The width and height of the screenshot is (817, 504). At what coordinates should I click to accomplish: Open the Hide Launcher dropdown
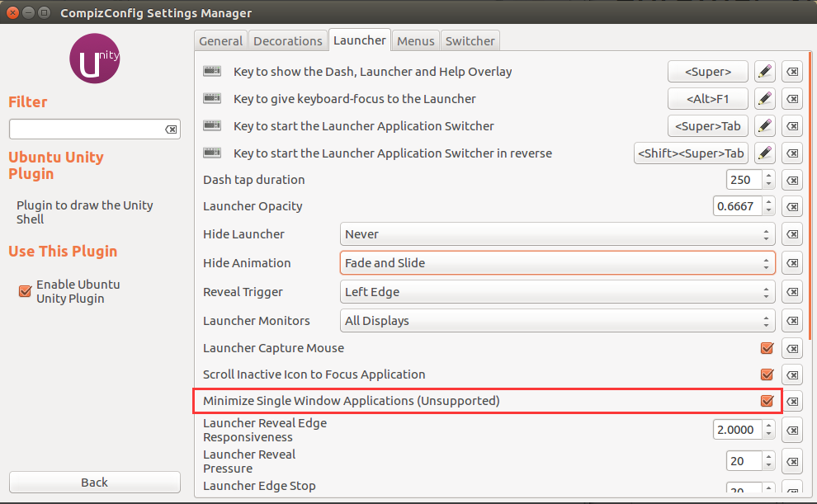coord(557,234)
